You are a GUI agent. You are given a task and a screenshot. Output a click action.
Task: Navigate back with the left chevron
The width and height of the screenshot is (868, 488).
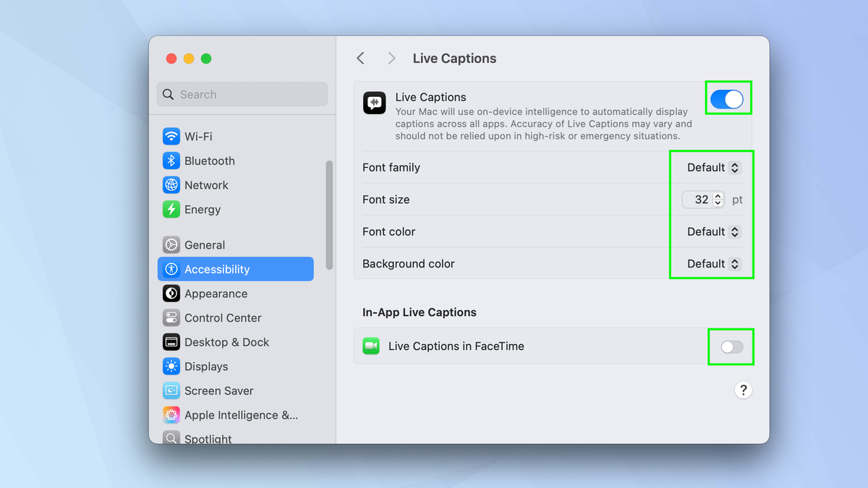(360, 58)
